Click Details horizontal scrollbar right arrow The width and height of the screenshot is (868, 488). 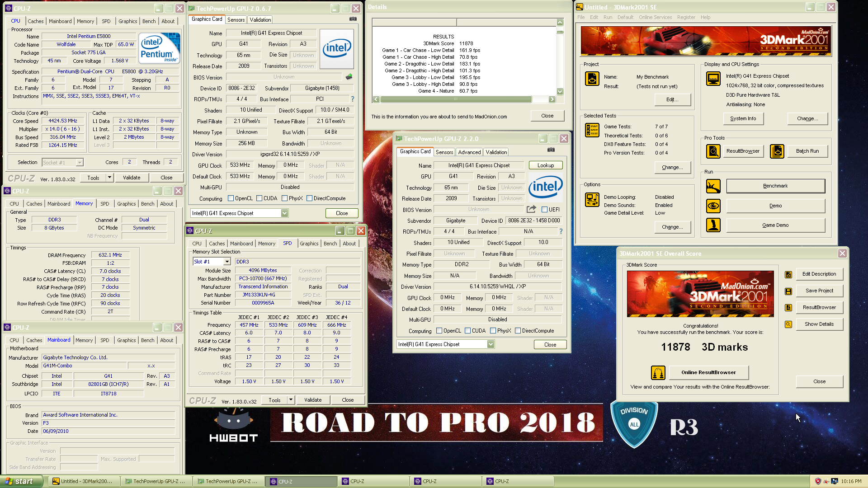click(552, 99)
